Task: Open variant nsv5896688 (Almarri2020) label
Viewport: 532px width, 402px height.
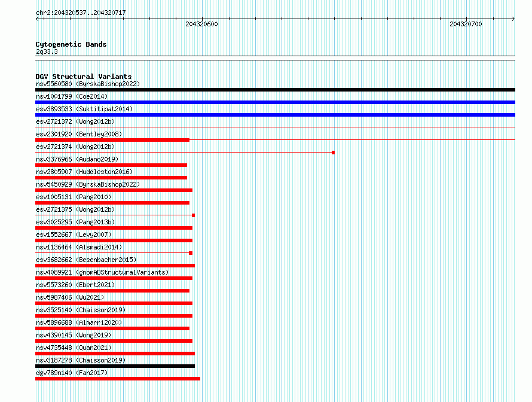Action: click(x=79, y=322)
